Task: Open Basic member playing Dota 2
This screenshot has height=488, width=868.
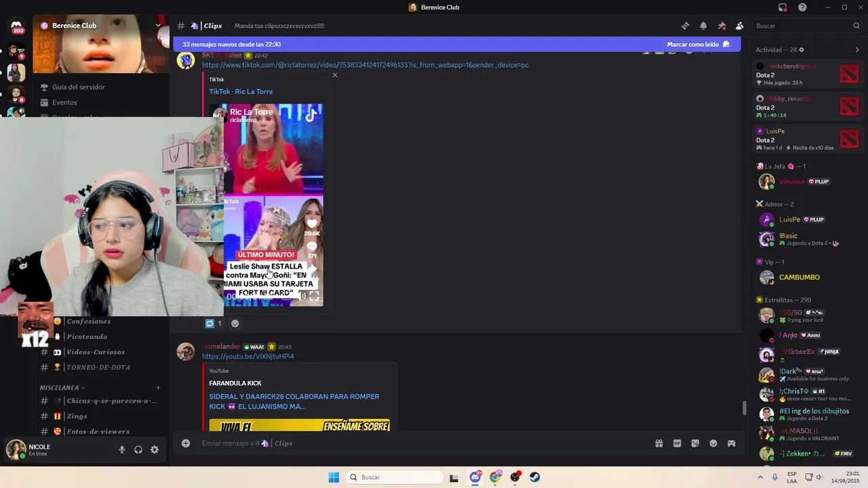Action: point(808,239)
